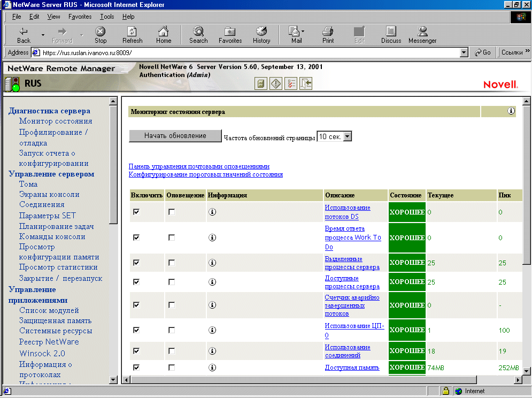Click the diamond health alert icon
The image size is (532, 398).
point(275,83)
